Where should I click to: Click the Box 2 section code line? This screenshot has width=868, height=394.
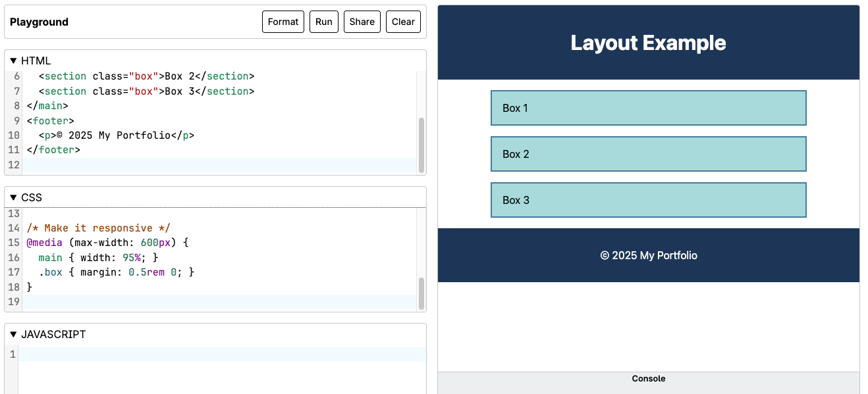(146, 76)
